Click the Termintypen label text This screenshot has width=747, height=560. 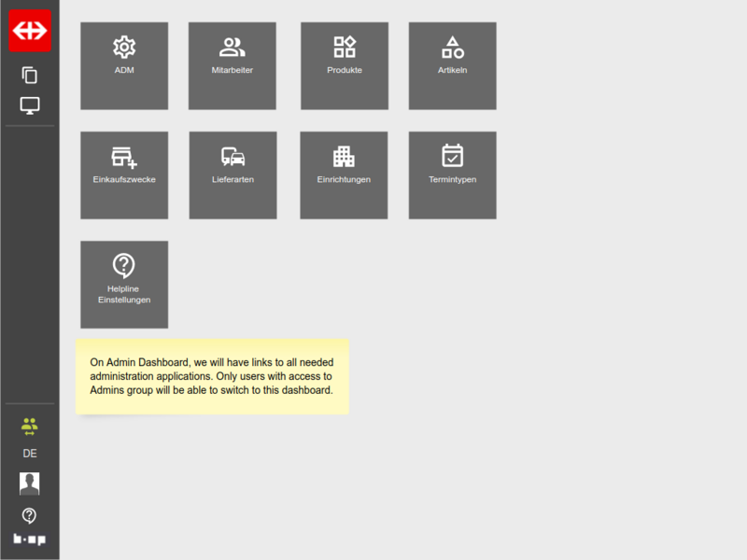point(452,177)
